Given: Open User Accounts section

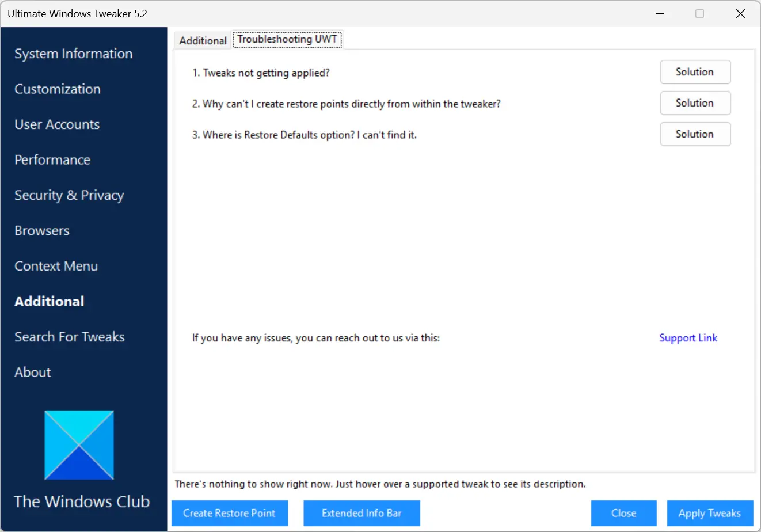Looking at the screenshot, I should pyautogui.click(x=57, y=124).
